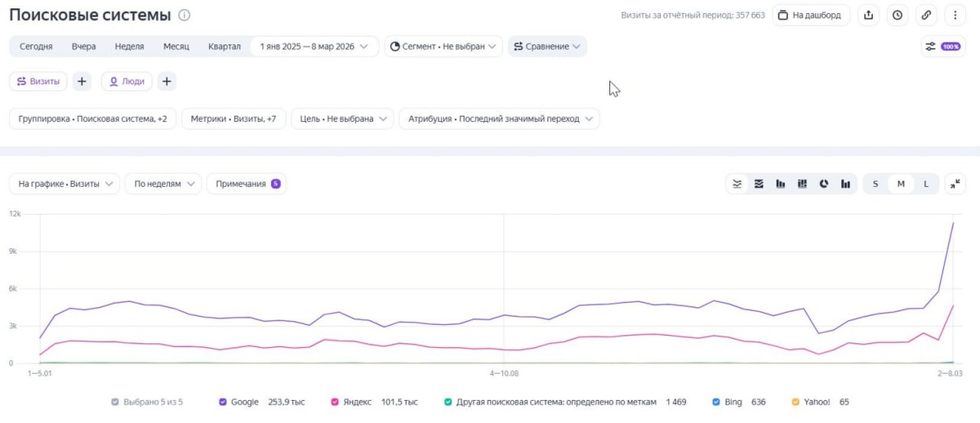Set chart size to L
The width and height of the screenshot is (980, 423).
point(926,184)
